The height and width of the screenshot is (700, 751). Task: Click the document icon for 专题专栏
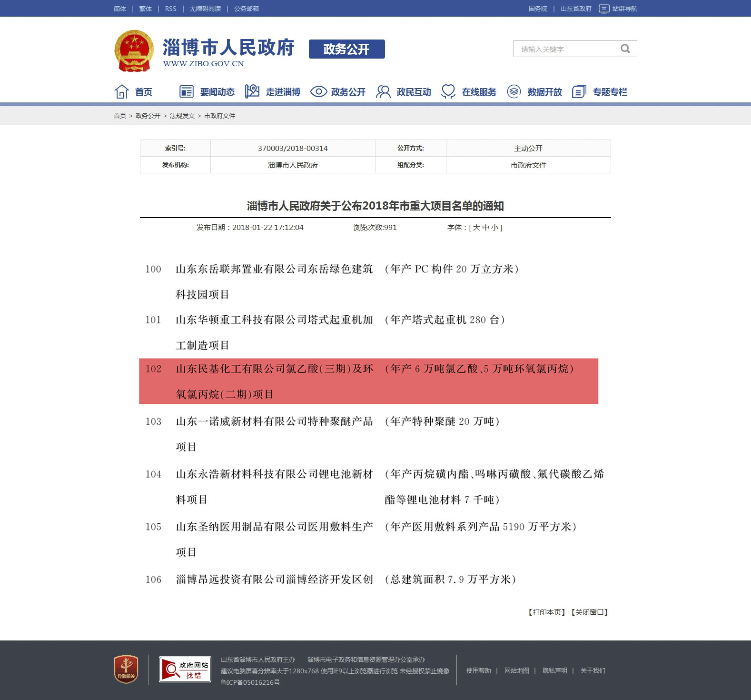pyautogui.click(x=579, y=91)
